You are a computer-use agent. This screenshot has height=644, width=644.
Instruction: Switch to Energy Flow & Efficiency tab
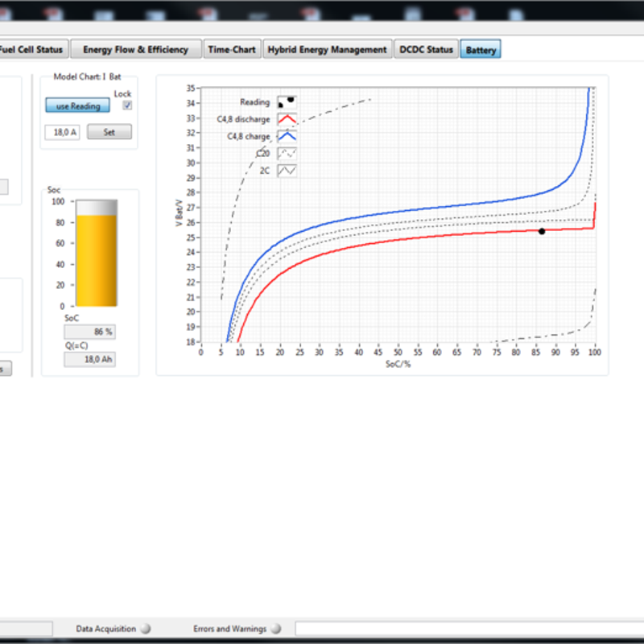pos(135,50)
